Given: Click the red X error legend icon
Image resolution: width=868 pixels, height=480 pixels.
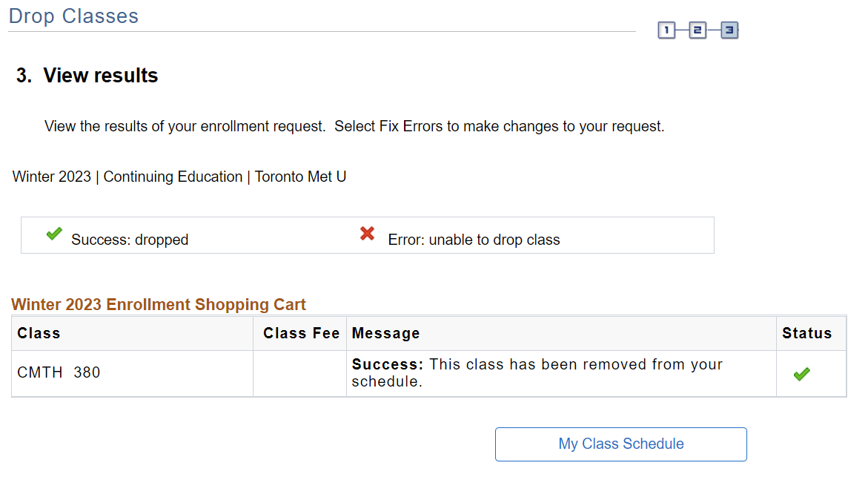Looking at the screenshot, I should tap(367, 234).
